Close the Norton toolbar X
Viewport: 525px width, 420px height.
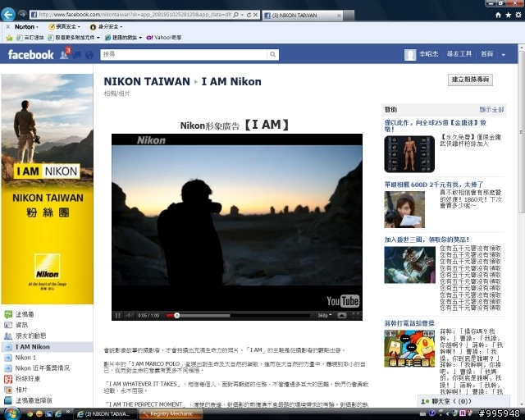[x=7, y=26]
